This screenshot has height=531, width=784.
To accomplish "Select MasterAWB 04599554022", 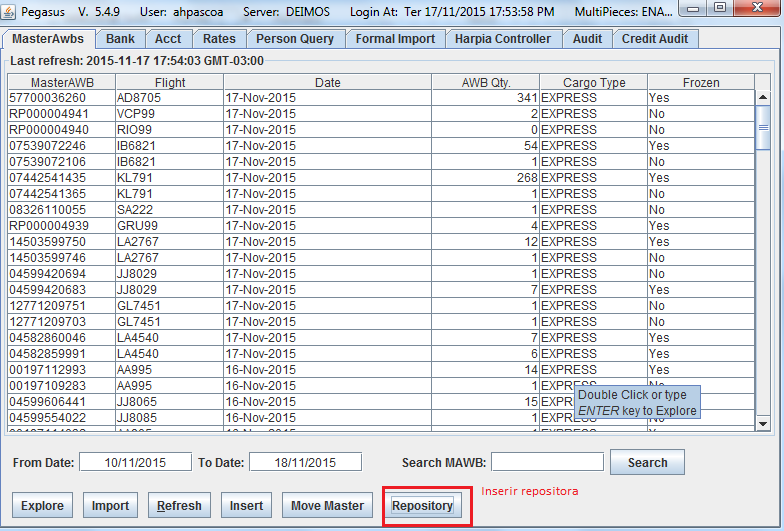I will 62,418.
